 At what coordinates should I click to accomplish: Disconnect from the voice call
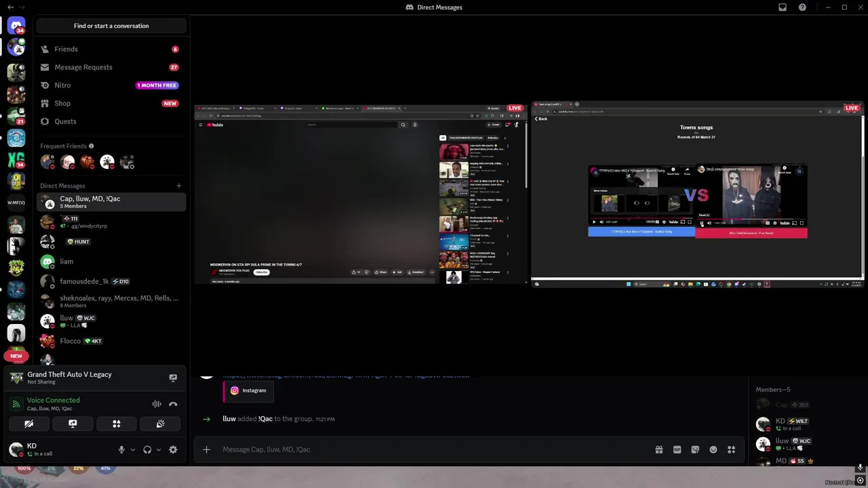tap(173, 404)
